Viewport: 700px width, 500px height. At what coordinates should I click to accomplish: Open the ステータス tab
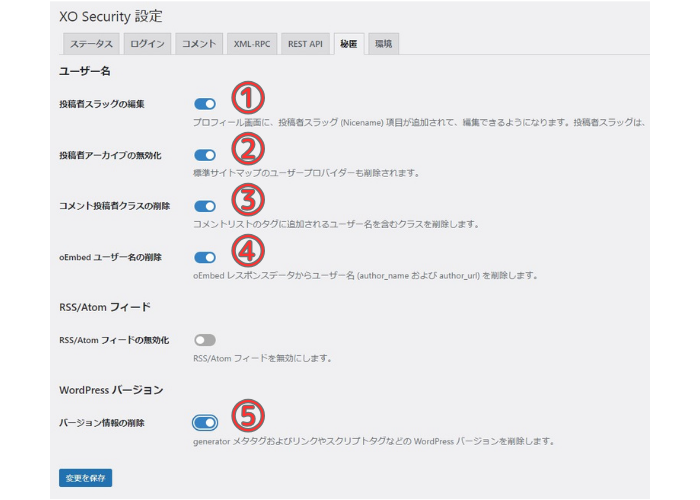91,44
